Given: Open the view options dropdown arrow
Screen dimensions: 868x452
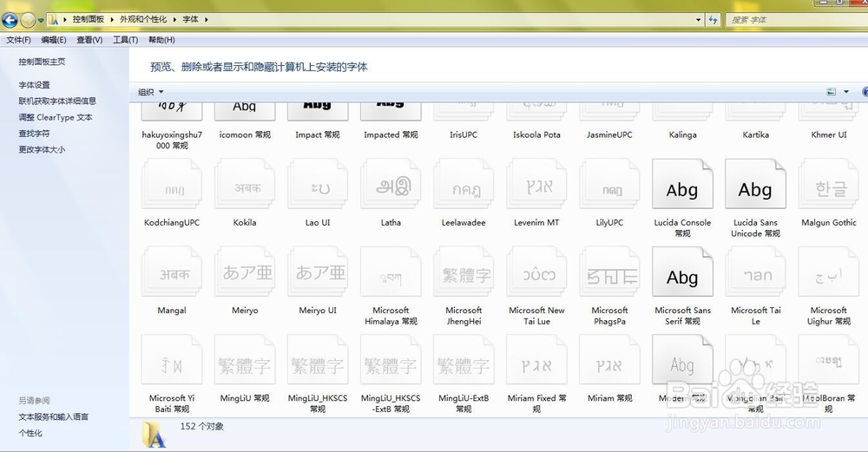Looking at the screenshot, I should pos(845,92).
